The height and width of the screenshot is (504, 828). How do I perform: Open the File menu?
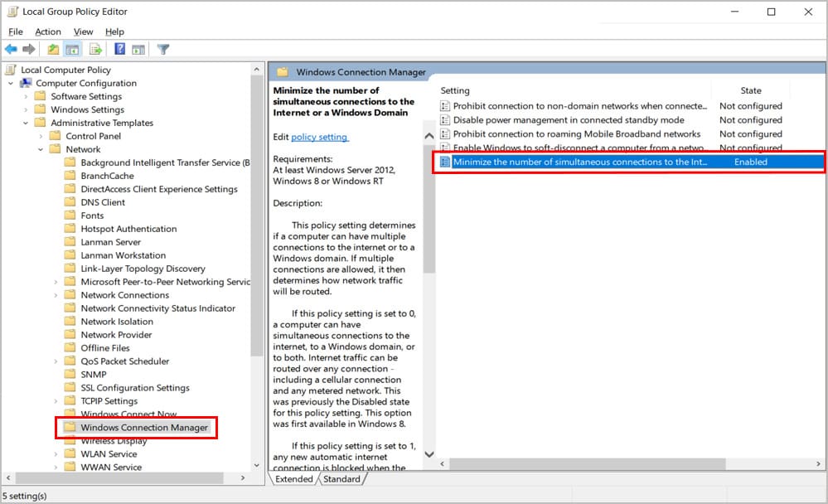(x=15, y=31)
